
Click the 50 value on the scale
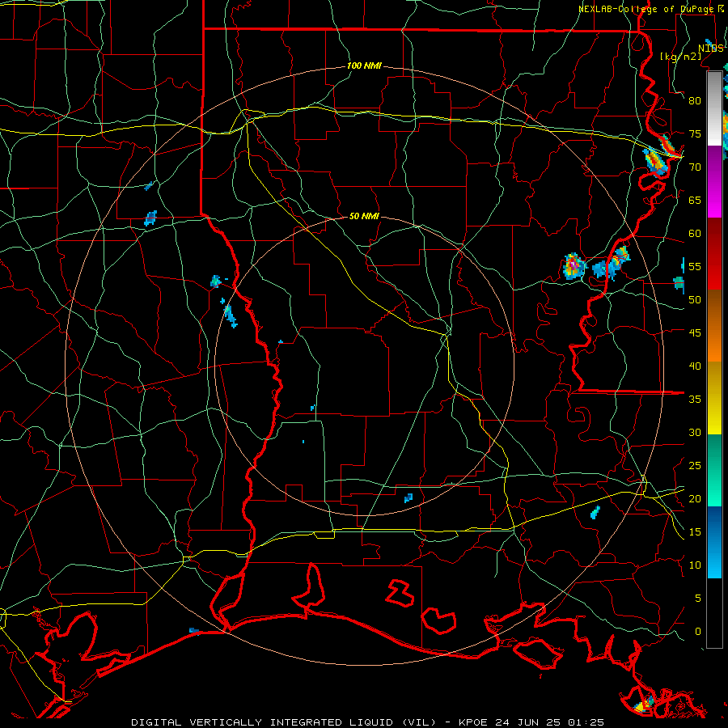[695, 300]
